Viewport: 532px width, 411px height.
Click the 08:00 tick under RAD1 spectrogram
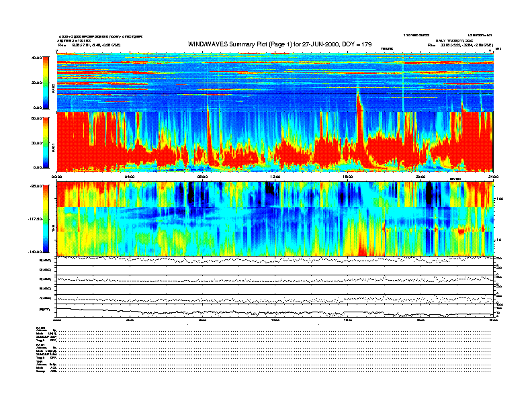click(x=202, y=177)
